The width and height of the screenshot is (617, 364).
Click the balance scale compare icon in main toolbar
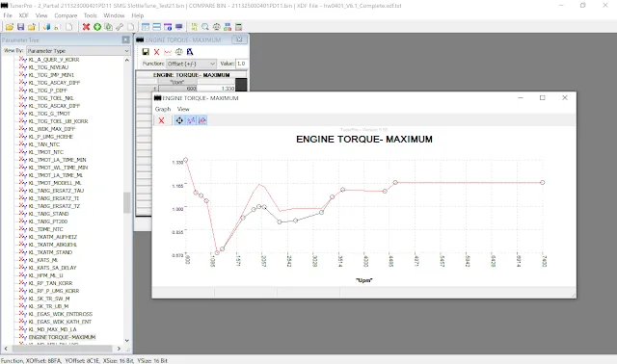tap(216, 27)
